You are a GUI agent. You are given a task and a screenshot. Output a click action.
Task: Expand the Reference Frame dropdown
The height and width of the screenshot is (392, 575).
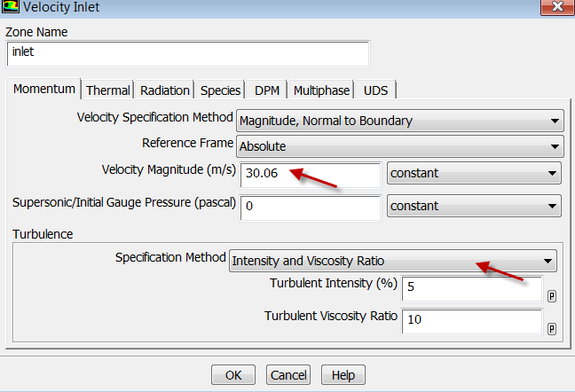[x=399, y=145]
